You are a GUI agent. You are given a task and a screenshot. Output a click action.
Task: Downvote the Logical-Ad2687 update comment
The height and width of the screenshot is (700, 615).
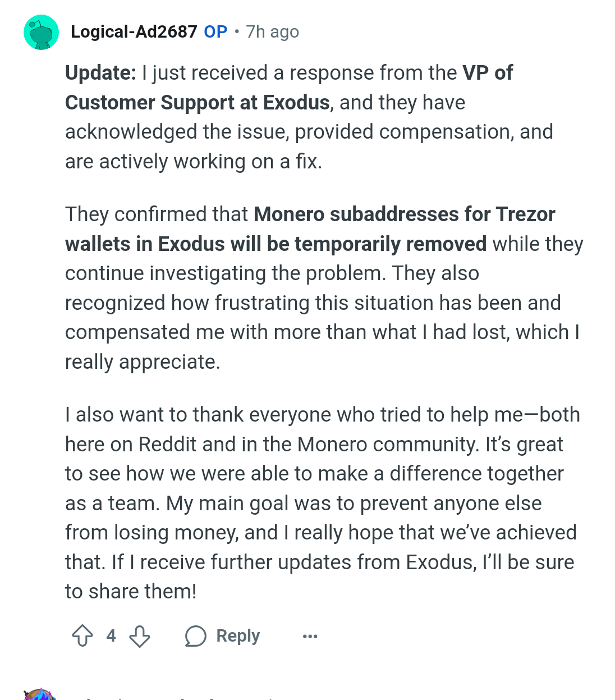[x=140, y=635]
